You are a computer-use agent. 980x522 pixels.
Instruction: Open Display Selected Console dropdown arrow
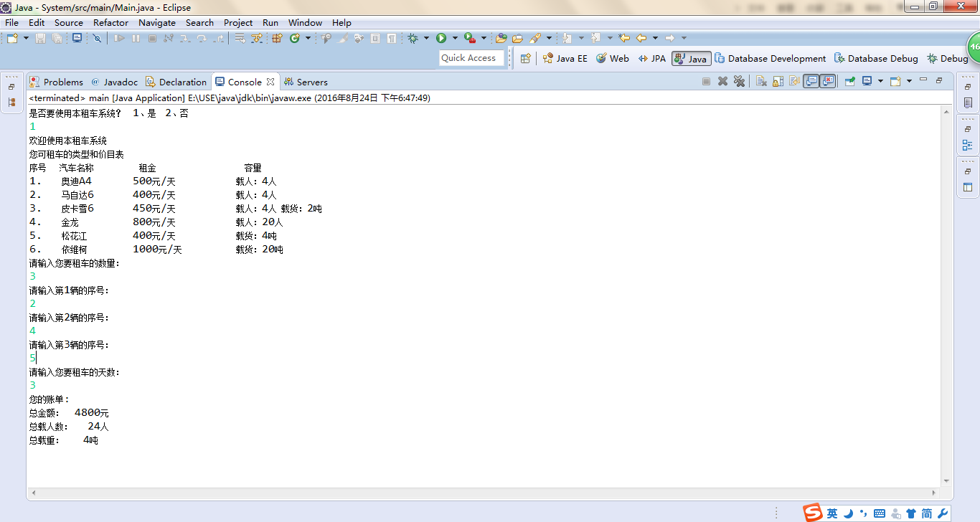[x=880, y=81]
